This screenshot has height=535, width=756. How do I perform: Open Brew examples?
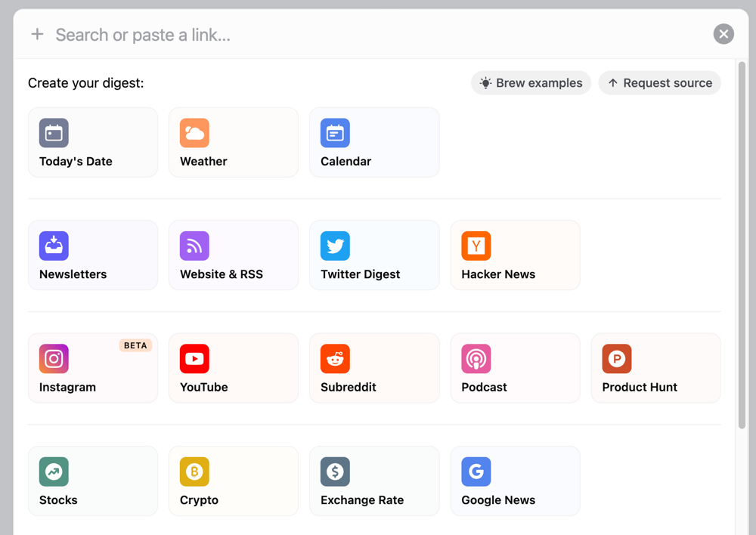tap(531, 83)
